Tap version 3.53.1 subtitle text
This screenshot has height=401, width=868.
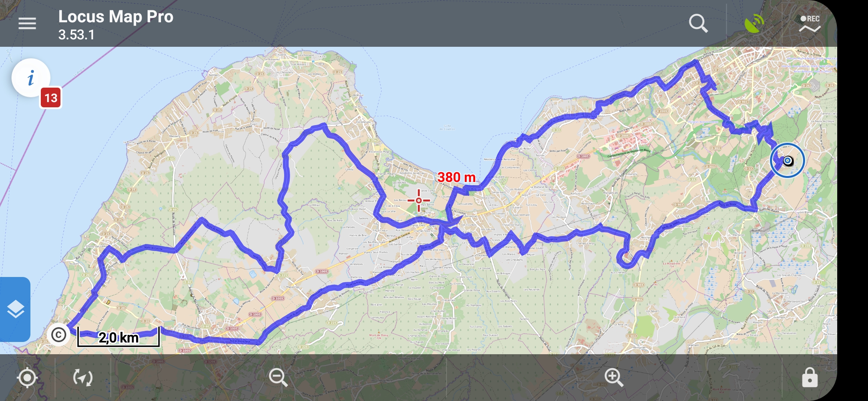(x=76, y=35)
